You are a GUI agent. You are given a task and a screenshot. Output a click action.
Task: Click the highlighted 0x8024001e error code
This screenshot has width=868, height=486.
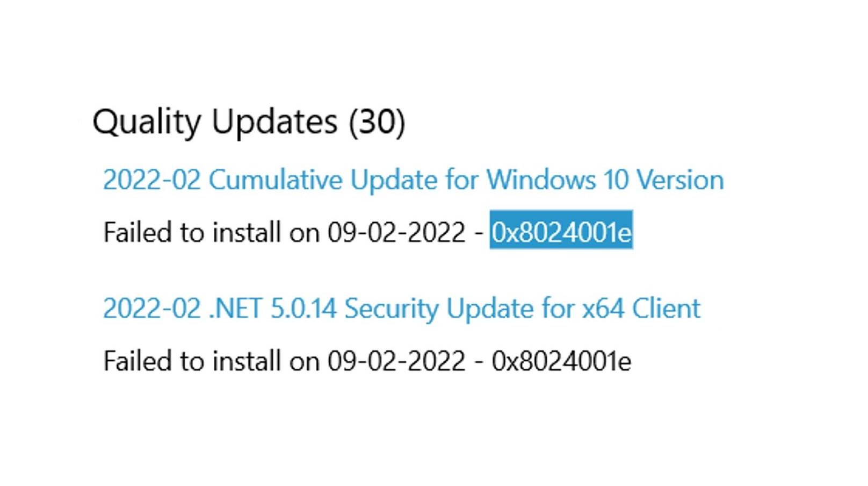(x=561, y=232)
